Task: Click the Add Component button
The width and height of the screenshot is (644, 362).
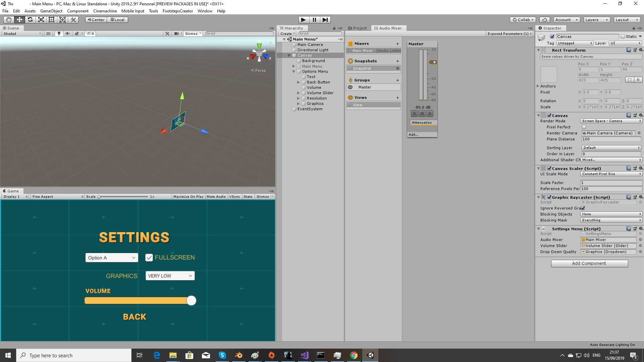Action: (589, 263)
